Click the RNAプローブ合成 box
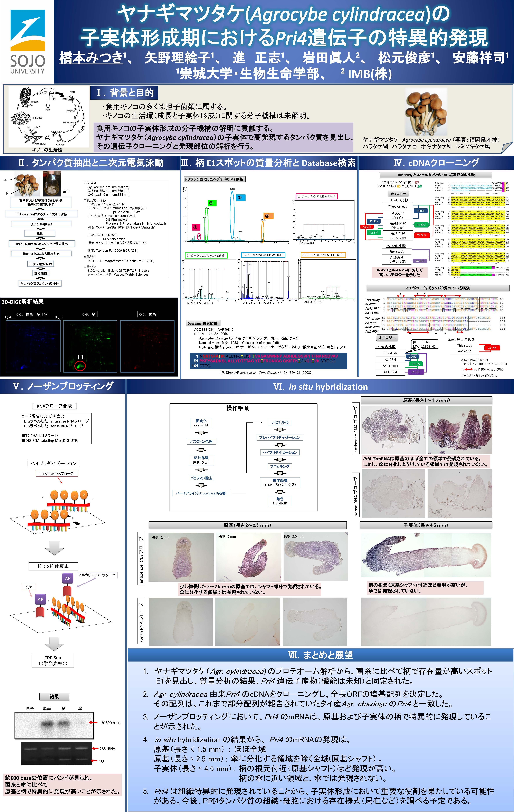The width and height of the screenshot is (514, 812). tap(54, 406)
